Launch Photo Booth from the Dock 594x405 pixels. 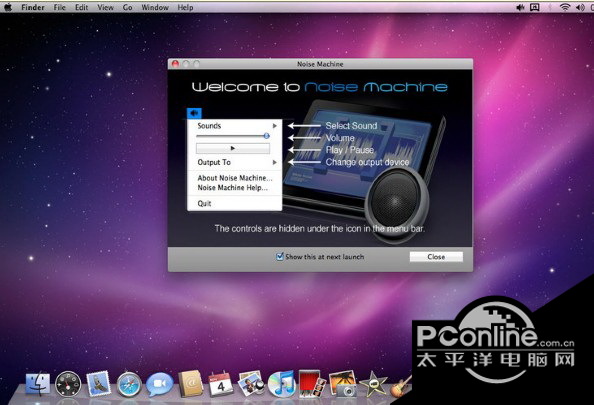pos(312,384)
